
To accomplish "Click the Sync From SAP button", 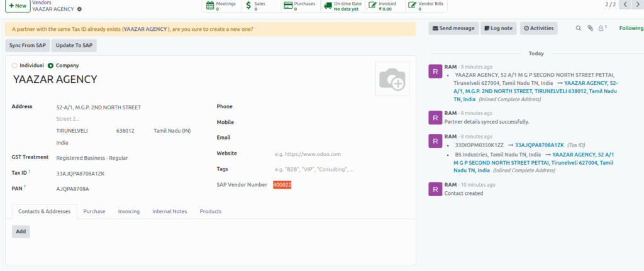I will click(x=28, y=45).
